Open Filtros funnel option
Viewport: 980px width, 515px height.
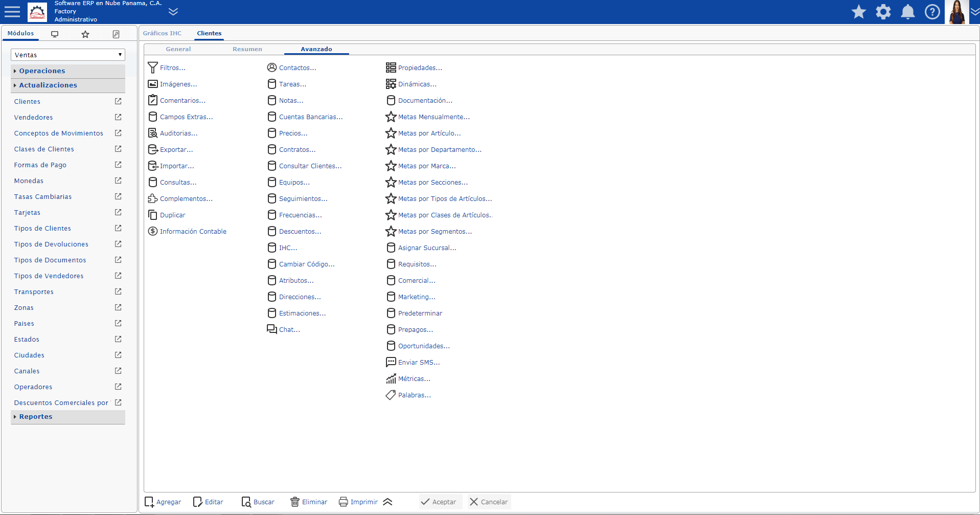[167, 68]
